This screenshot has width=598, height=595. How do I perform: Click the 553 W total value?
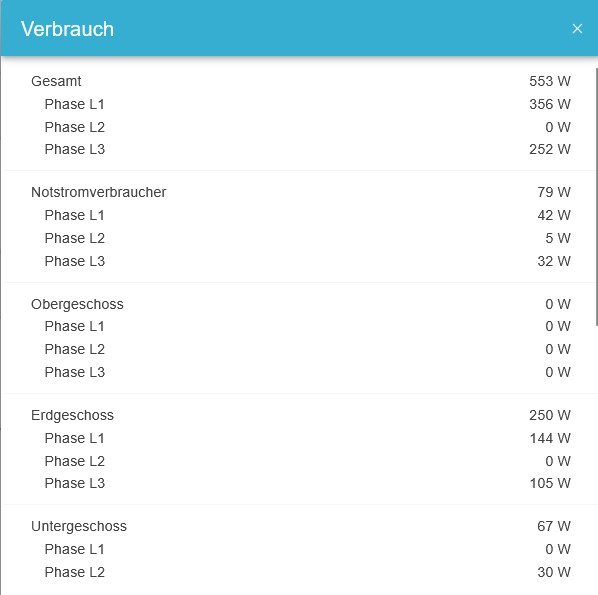[x=550, y=81]
